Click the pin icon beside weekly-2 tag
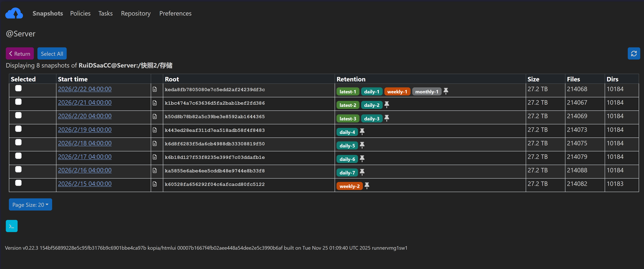This screenshot has height=269, width=644. (x=367, y=186)
